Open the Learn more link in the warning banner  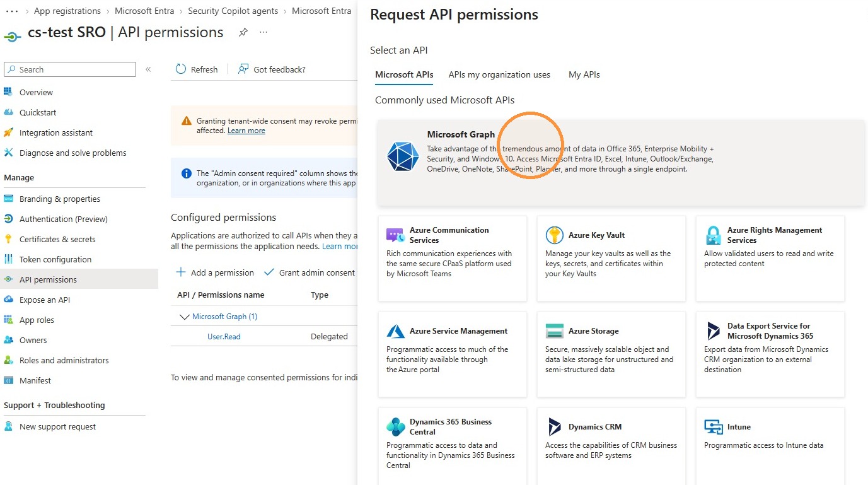246,131
